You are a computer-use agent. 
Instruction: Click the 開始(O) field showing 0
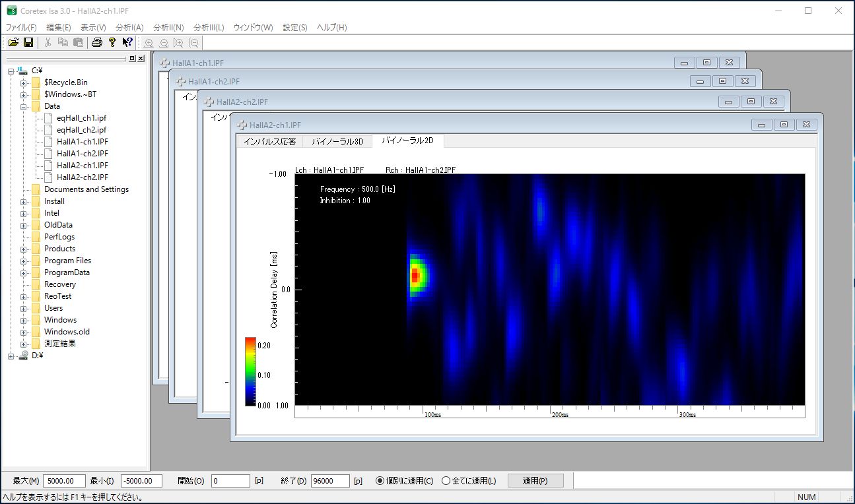click(230, 481)
